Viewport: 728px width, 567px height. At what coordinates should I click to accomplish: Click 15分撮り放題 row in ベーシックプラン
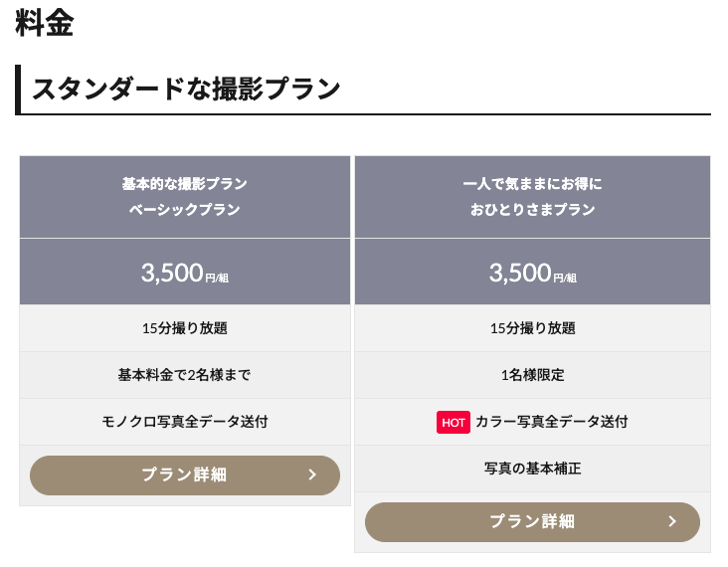click(185, 328)
